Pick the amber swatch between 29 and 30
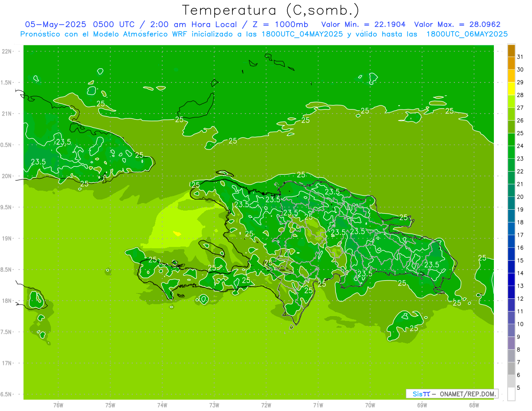Viewport: 532px width, 411px height. pos(511,76)
